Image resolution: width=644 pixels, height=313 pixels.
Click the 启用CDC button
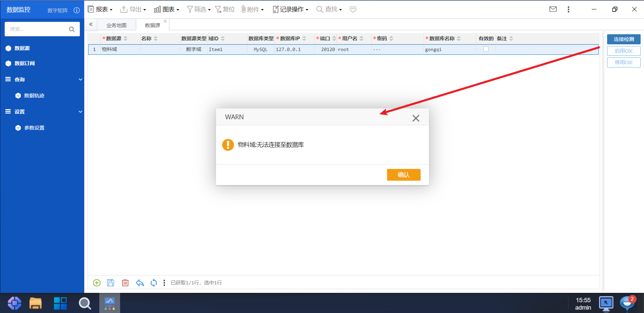point(624,51)
